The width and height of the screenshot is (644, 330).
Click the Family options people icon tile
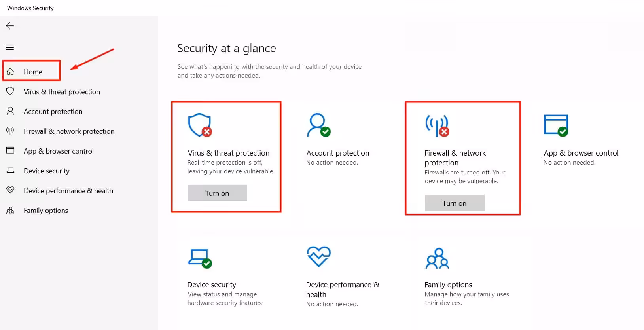(437, 258)
